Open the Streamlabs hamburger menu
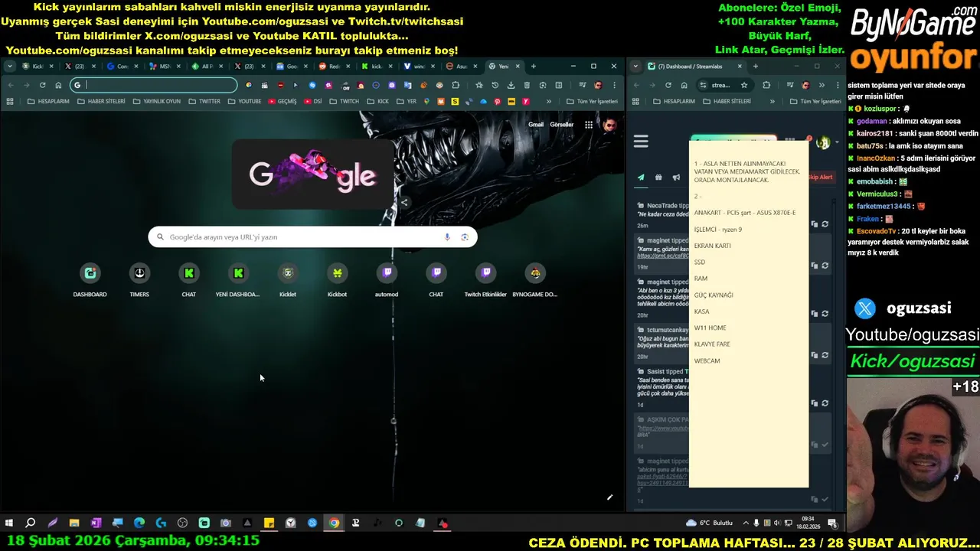980x551 pixels. pos(641,142)
